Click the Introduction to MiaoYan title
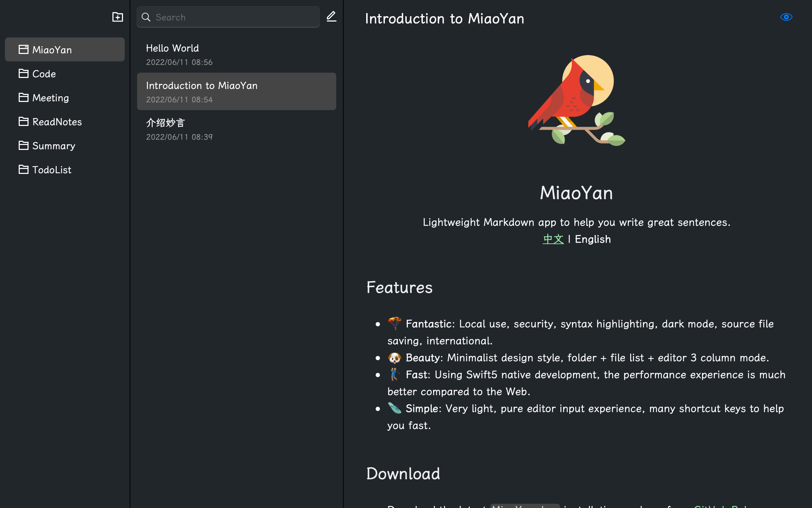Viewport: 812px width, 508px height. pyautogui.click(x=444, y=18)
